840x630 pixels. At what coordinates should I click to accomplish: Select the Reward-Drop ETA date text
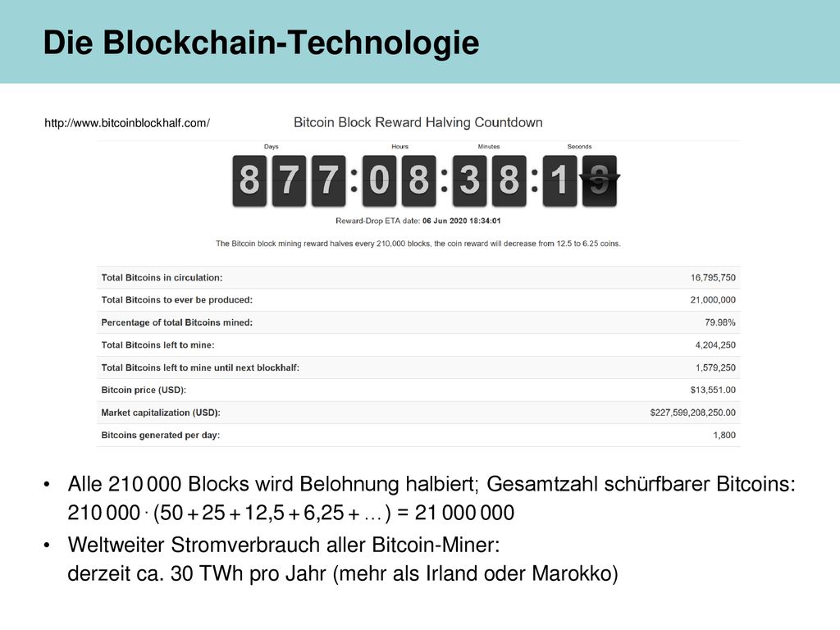pos(418,221)
